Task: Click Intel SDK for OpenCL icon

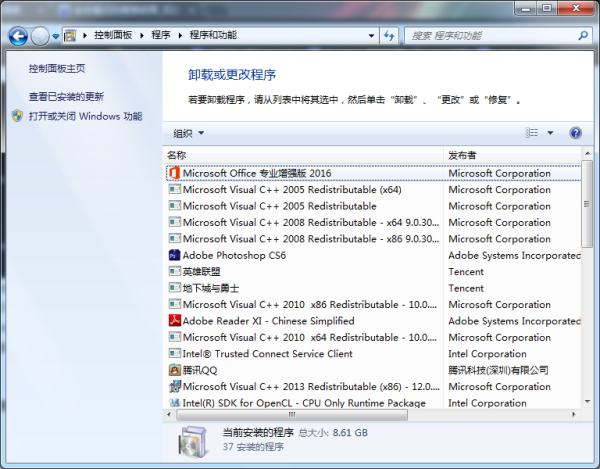Action: tap(174, 402)
